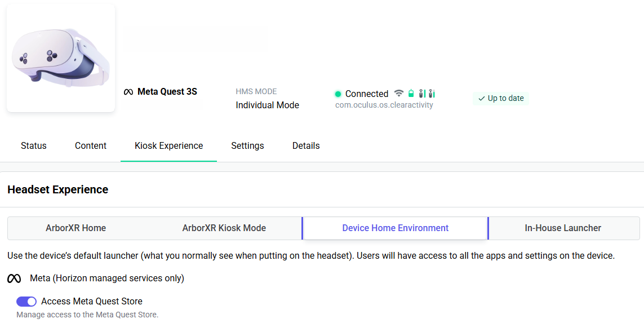Go to the Details tab

click(306, 146)
